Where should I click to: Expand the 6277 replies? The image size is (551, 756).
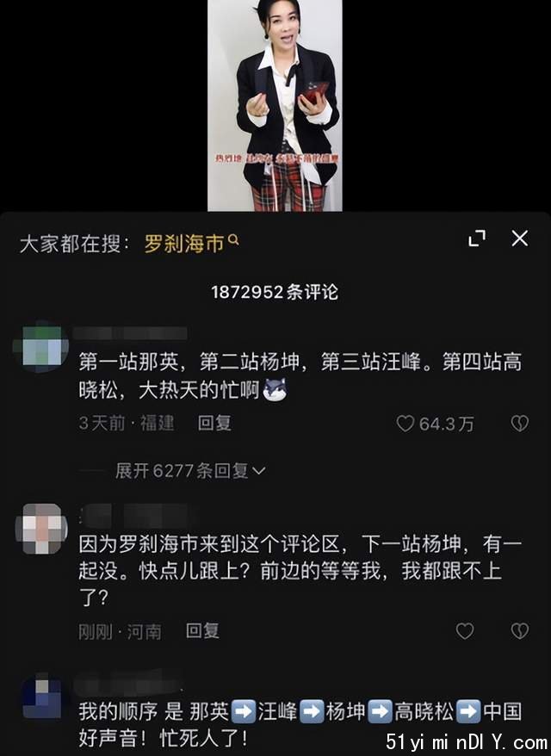pos(189,471)
